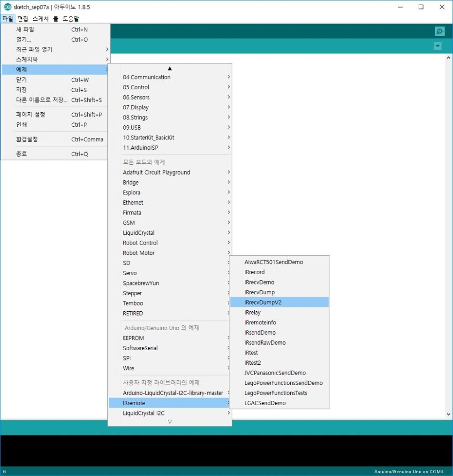
Task: Open the AiwaRCT501SendDemo example
Action: point(279,262)
